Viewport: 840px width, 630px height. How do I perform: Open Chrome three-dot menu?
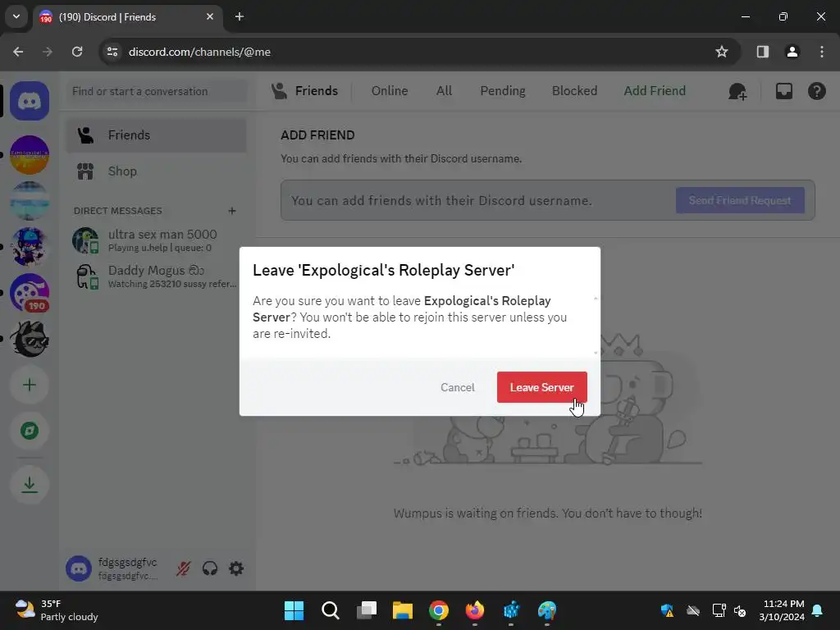click(822, 52)
